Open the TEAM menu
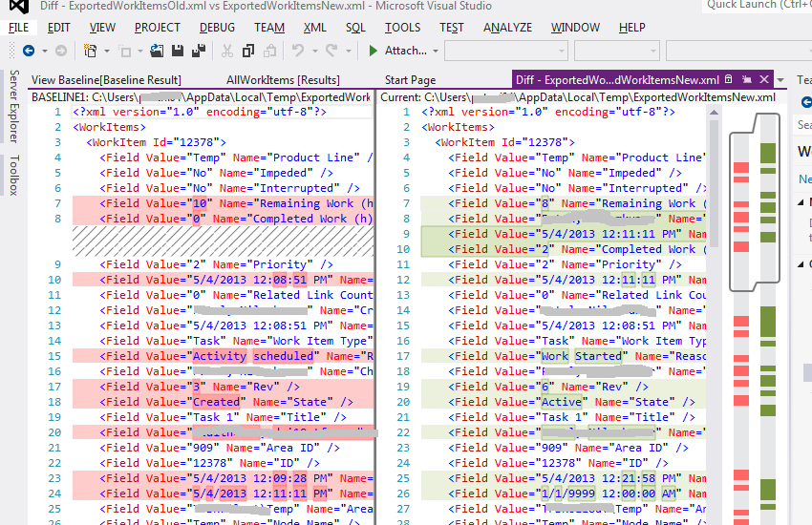 (x=268, y=28)
